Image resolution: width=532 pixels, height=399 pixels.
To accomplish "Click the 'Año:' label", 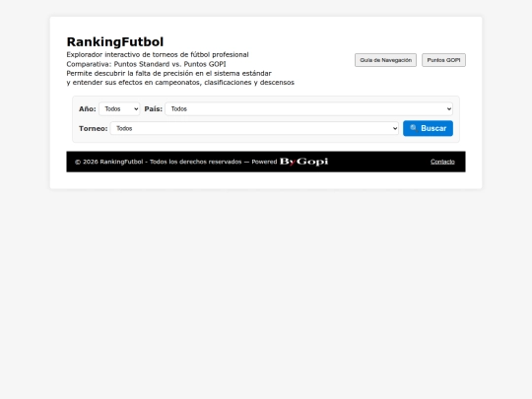I will click(88, 109).
